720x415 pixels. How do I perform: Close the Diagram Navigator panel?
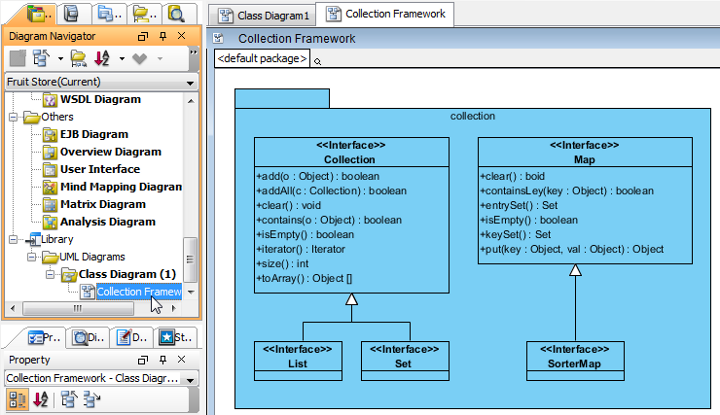pyautogui.click(x=181, y=36)
